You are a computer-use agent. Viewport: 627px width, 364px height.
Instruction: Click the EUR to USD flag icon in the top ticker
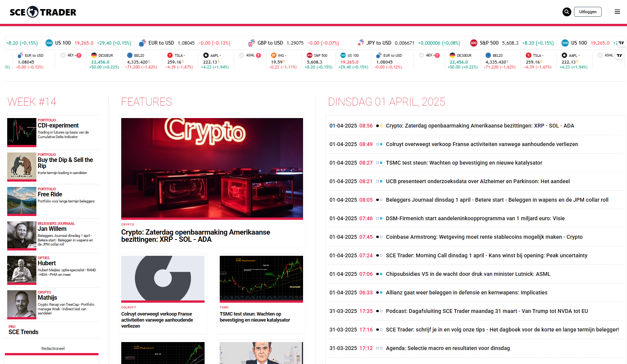pyautogui.click(x=142, y=43)
